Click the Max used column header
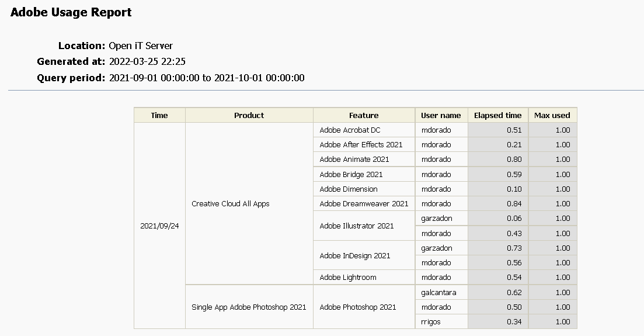Image resolution: width=644 pixels, height=336 pixels. click(x=552, y=115)
